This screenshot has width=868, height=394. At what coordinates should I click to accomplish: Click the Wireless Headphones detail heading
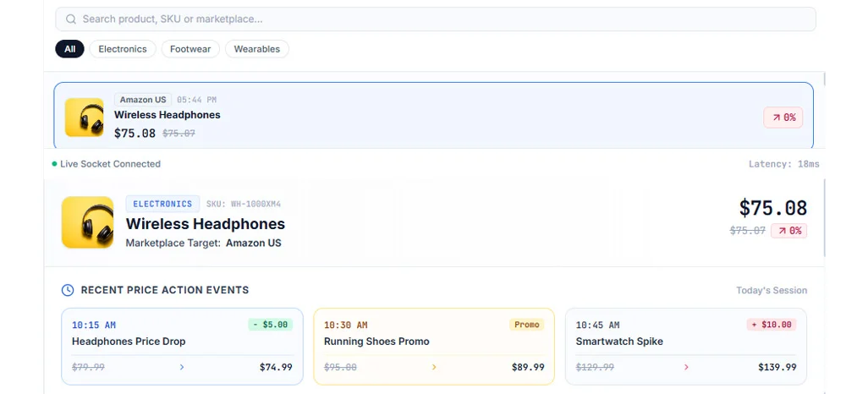point(206,224)
